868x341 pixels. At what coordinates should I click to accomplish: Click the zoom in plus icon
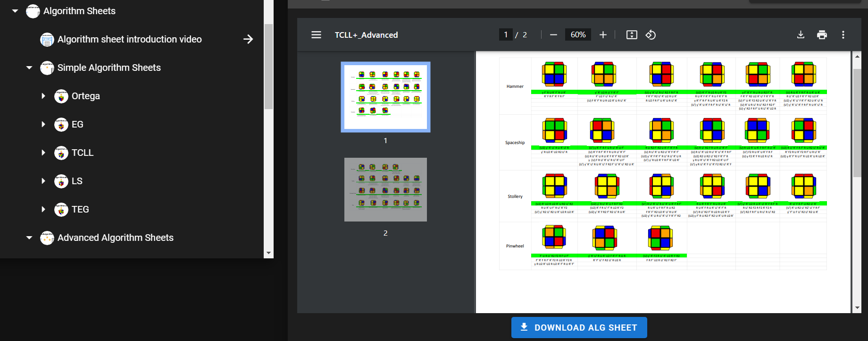click(603, 35)
